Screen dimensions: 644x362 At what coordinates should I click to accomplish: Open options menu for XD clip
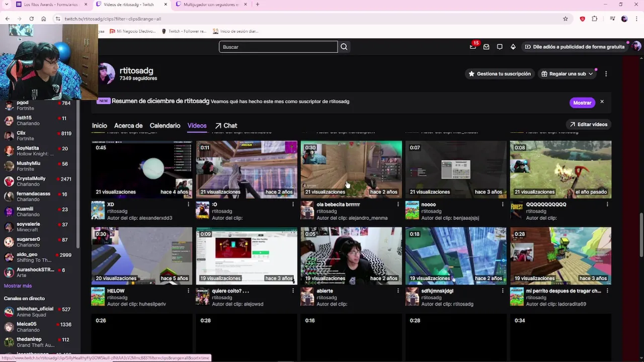tap(188, 205)
